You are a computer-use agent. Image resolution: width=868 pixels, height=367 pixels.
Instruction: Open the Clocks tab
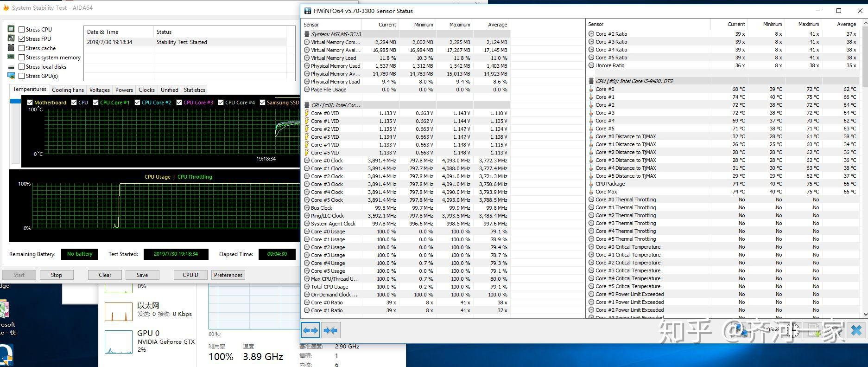[x=146, y=90]
